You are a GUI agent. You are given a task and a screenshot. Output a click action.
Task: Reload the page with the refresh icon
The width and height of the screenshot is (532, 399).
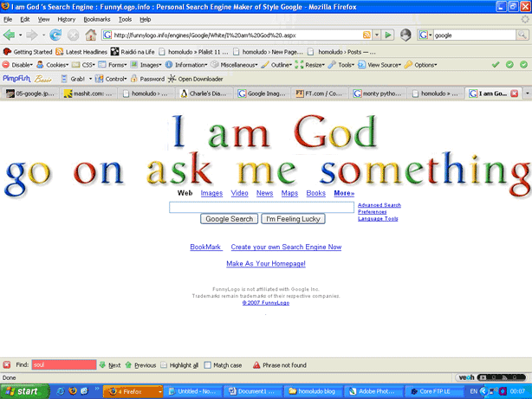point(55,35)
